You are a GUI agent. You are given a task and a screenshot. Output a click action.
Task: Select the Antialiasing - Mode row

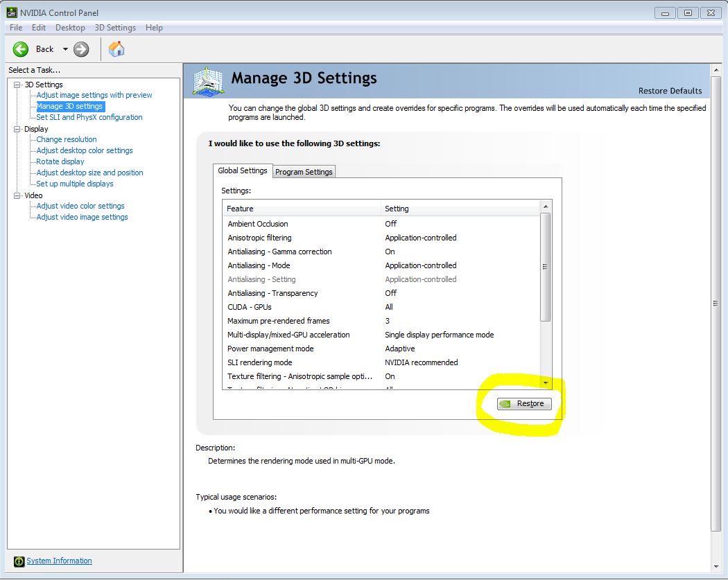[381, 266]
